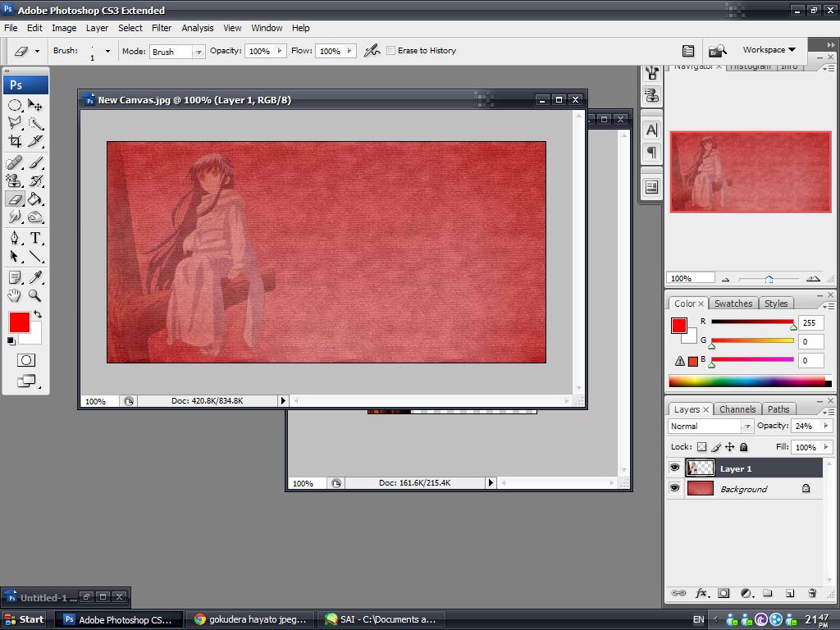This screenshot has width=840, height=630.
Task: Create a new layer
Action: 790,593
